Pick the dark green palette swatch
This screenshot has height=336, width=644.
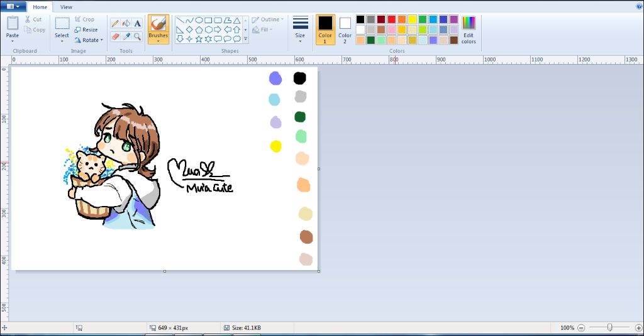click(x=371, y=40)
